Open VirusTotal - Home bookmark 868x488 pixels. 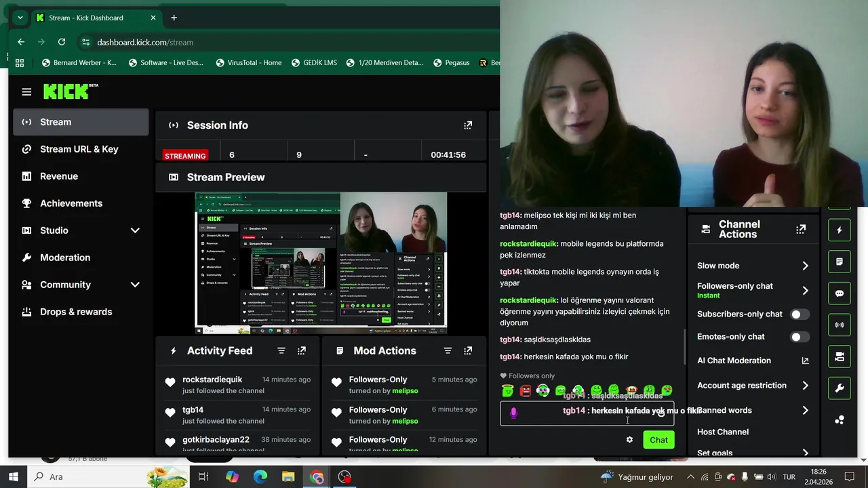(248, 62)
